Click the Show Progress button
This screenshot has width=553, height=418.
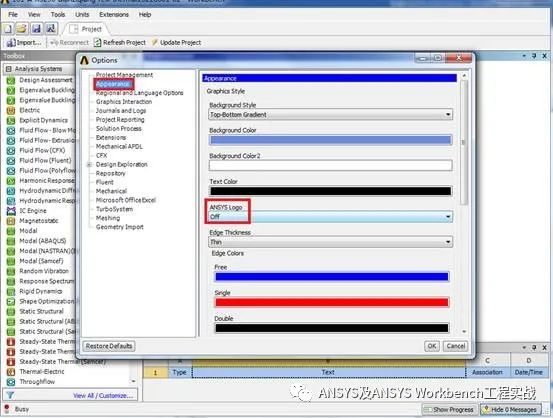pyautogui.click(x=449, y=410)
